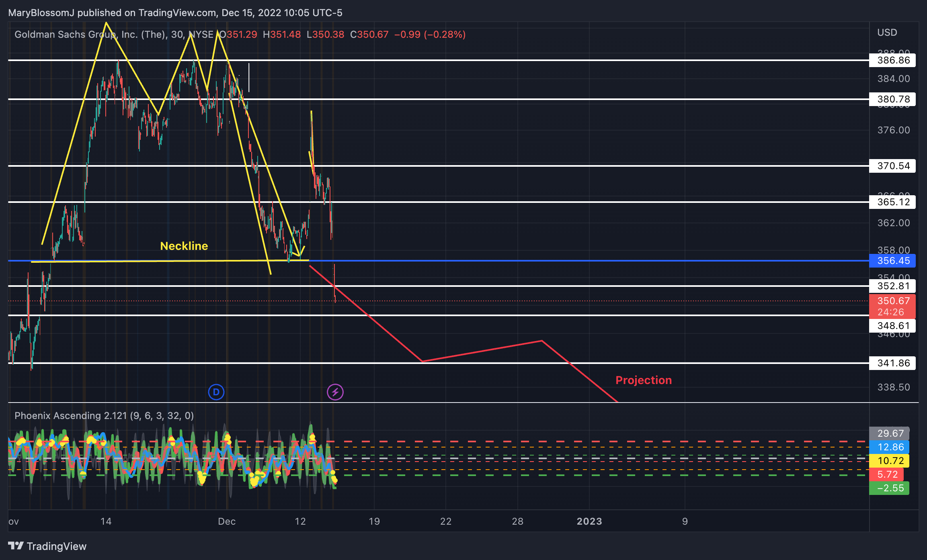
Task: Click the 338.50 price scale value
Action: [x=894, y=387]
